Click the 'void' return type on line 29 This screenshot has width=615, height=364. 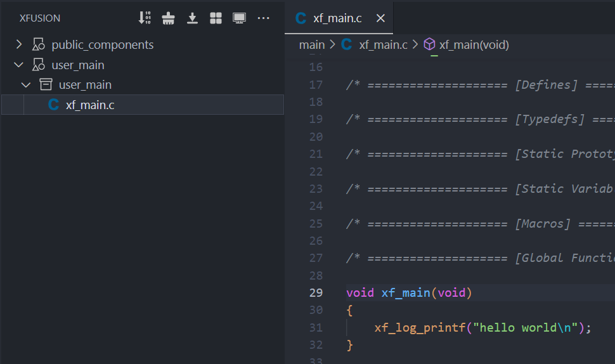tap(360, 292)
